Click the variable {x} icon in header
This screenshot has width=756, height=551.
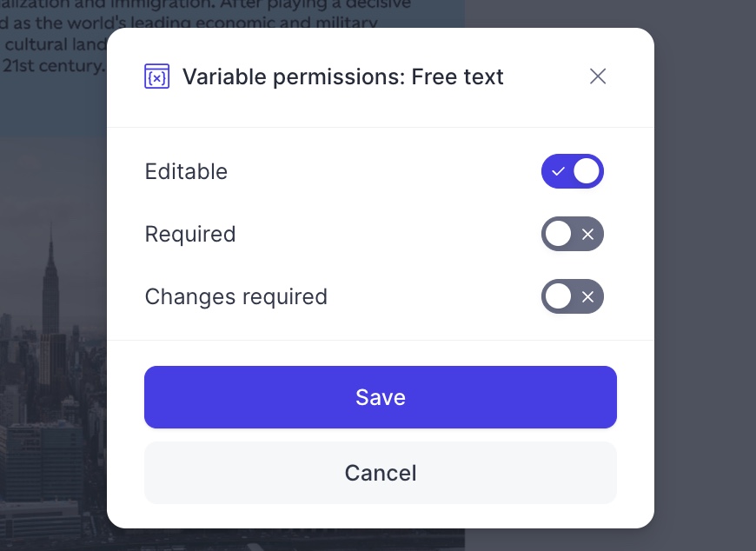point(156,76)
